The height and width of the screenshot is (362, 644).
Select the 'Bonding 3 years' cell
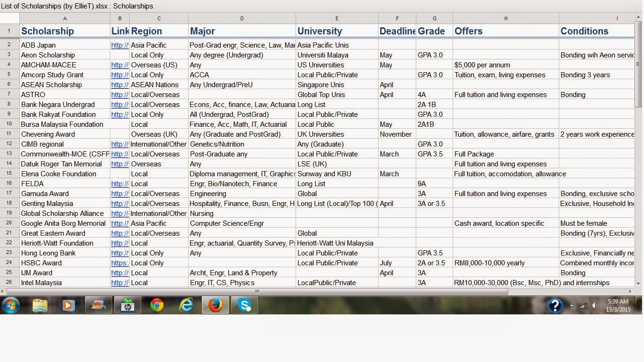(597, 75)
